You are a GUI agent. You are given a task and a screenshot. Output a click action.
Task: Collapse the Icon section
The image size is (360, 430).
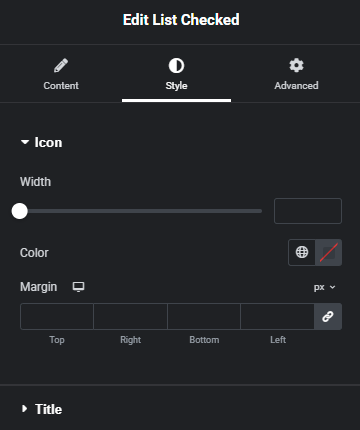(41, 143)
